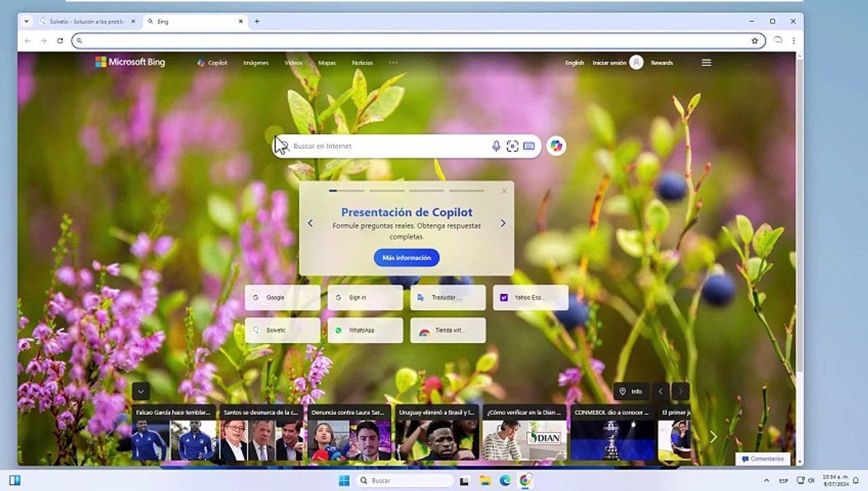The image size is (868, 491).
Task: Open the Sign in quick link tile
Action: coord(365,297)
